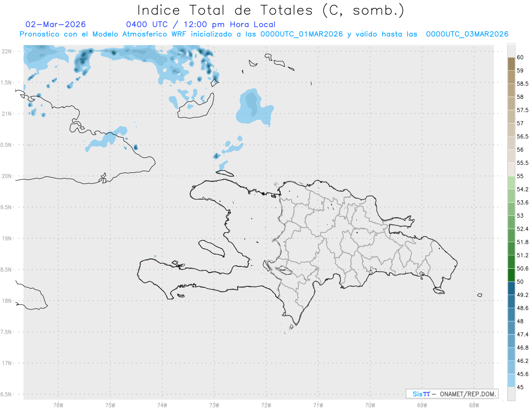Click the "72W" longitude label

tap(266, 405)
